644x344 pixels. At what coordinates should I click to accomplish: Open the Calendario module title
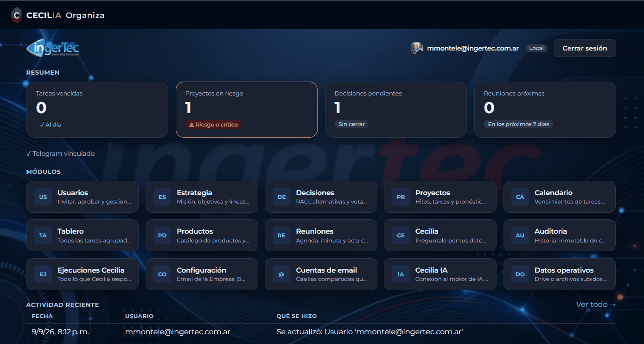pyautogui.click(x=554, y=192)
